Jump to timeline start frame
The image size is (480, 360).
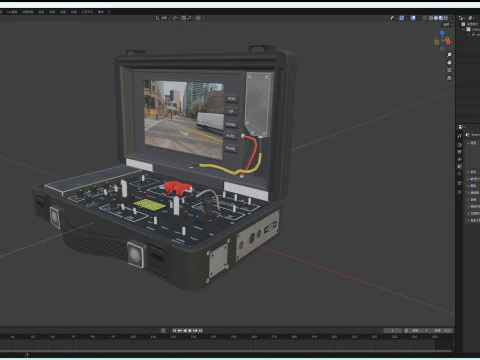point(174,331)
